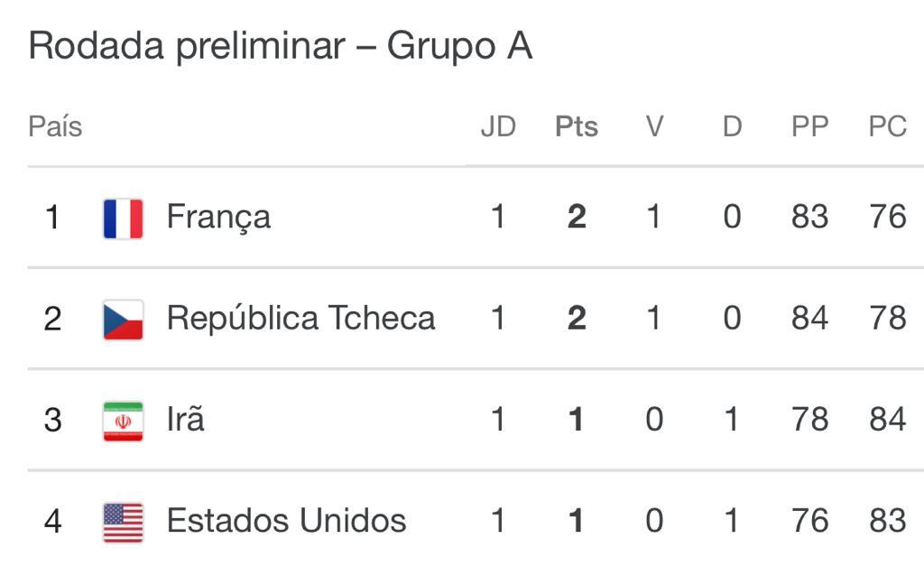The width and height of the screenshot is (924, 566).
Task: Open the República Tcheca team entry
Action: [301, 319]
